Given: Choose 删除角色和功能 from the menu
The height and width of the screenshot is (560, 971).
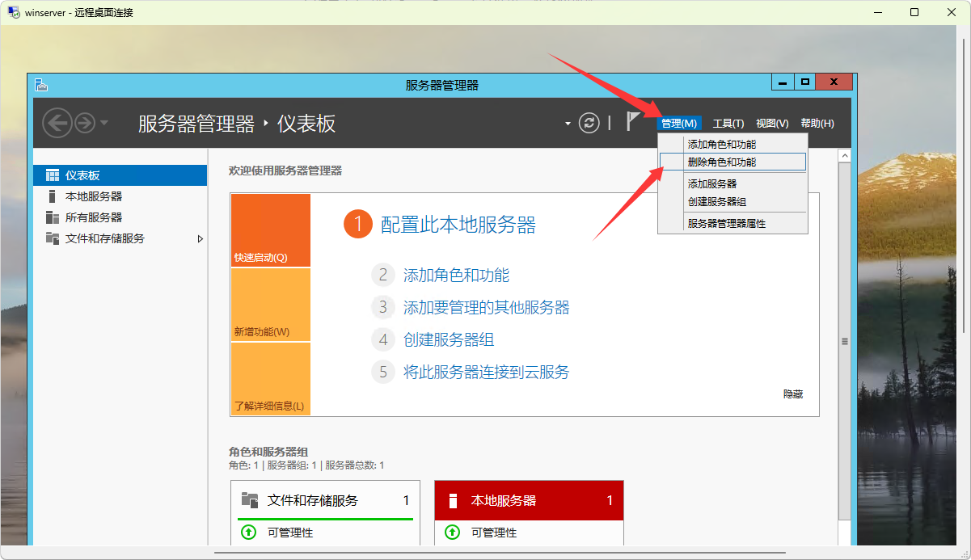Looking at the screenshot, I should tap(722, 162).
